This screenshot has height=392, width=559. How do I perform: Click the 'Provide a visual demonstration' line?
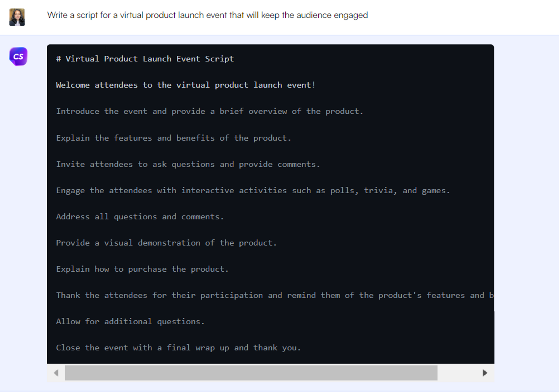click(166, 243)
